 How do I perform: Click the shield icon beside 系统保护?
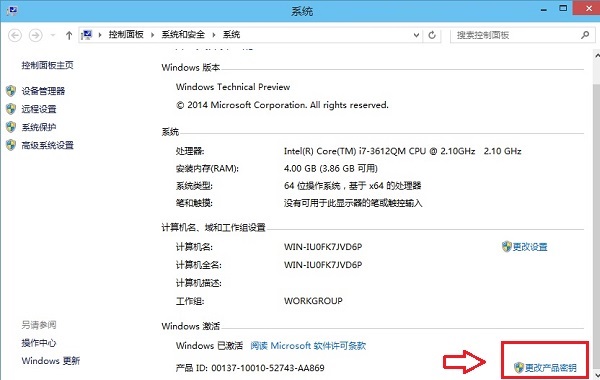[x=11, y=127]
